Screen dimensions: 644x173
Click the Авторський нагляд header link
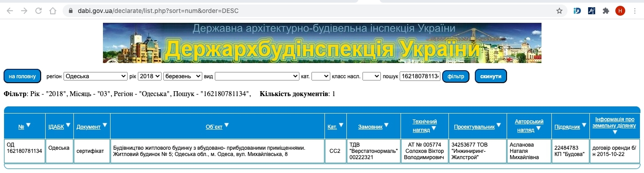click(x=529, y=126)
